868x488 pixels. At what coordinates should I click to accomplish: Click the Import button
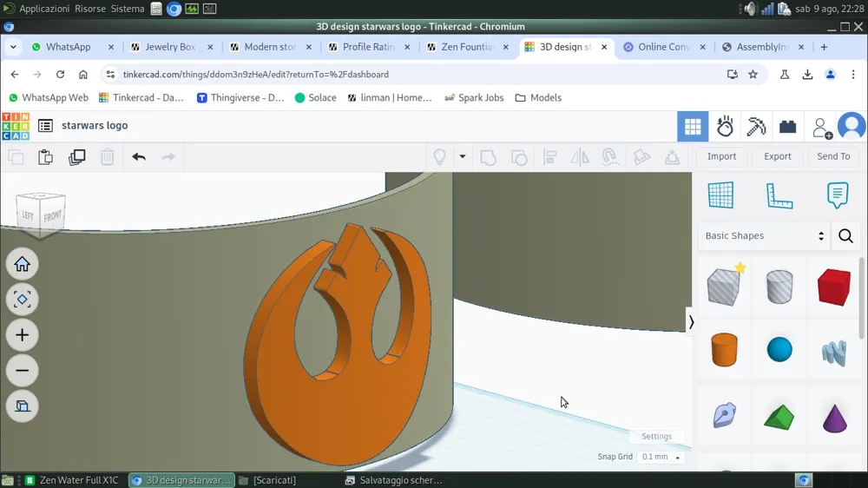click(x=721, y=156)
